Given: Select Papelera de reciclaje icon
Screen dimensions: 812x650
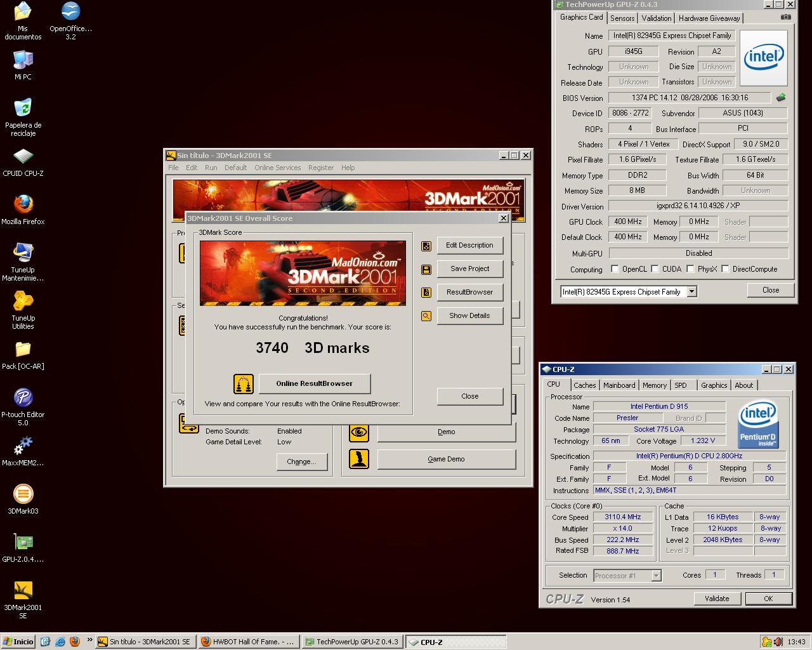Looking at the screenshot, I should click(23, 117).
